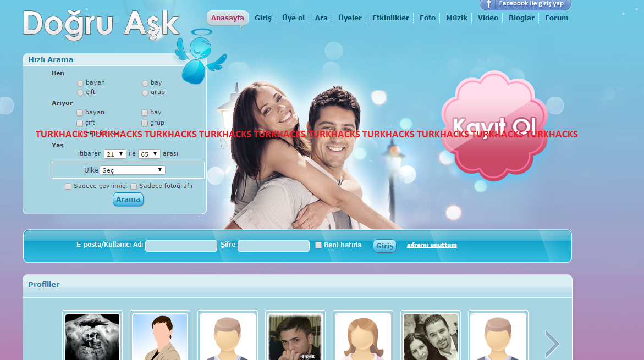644x360 pixels.
Task: Click the Facebook icon in login banner
Action: [x=488, y=4]
